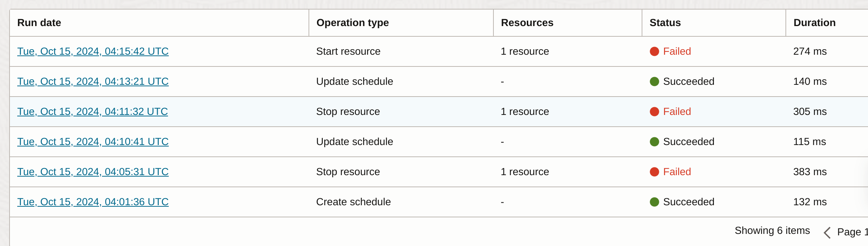Screen dimensions: 868x246
Task: Open the 04:05:31 Stop resource run link
Action: 93,172
